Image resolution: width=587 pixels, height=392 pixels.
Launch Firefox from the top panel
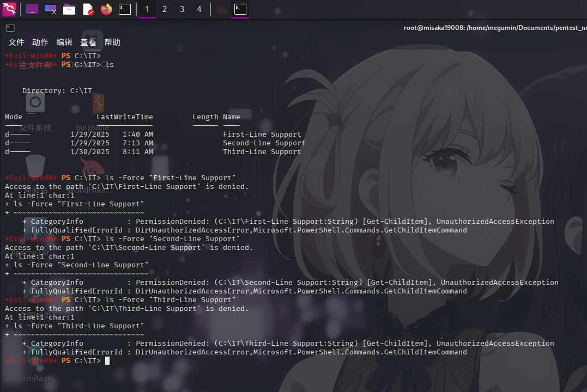(106, 9)
